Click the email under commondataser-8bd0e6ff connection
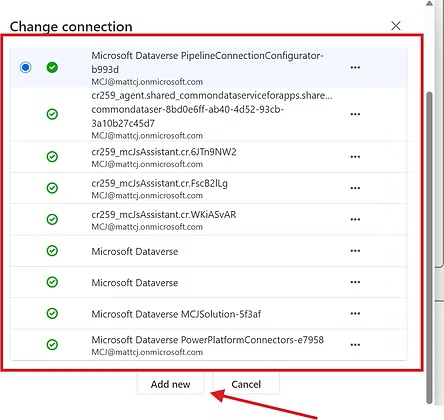 (x=147, y=136)
